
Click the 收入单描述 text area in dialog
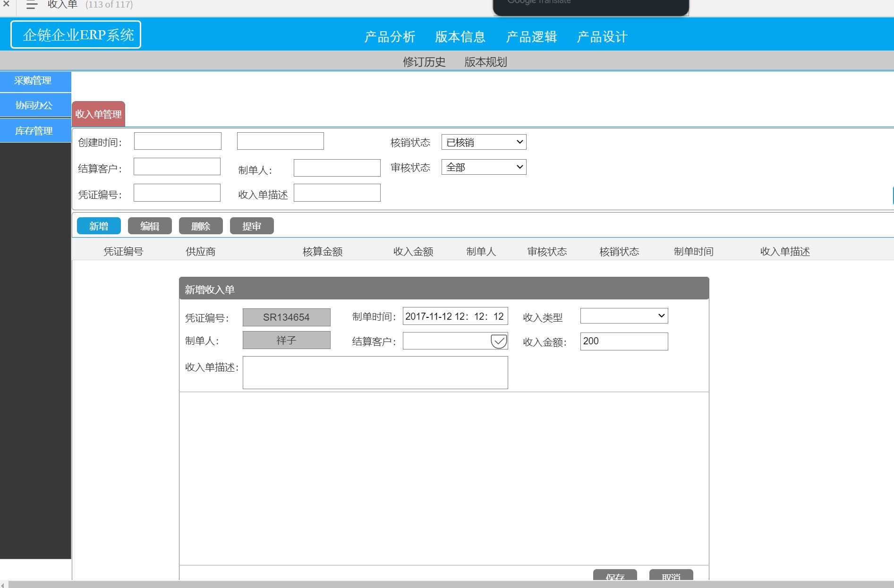375,373
